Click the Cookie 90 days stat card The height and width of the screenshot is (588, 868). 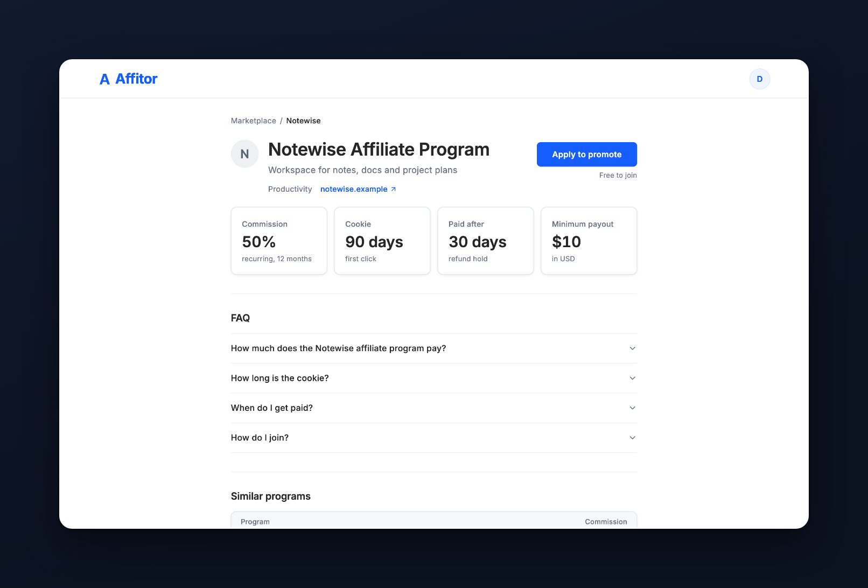point(382,241)
